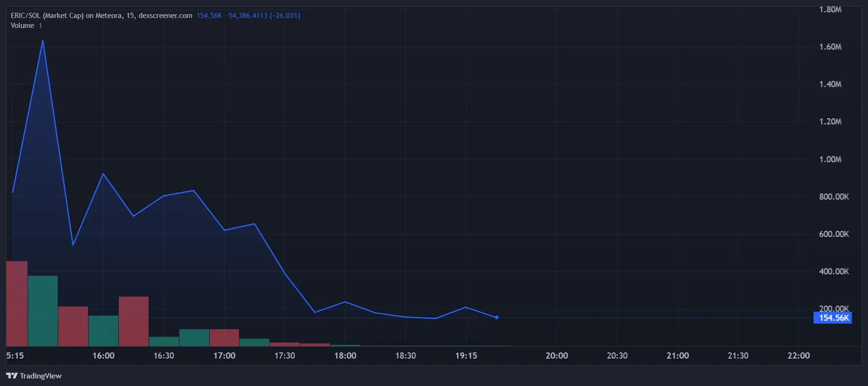Click the ERIC/SOL Market Cap chart title
Screen dimensions: 868x386
pos(101,16)
